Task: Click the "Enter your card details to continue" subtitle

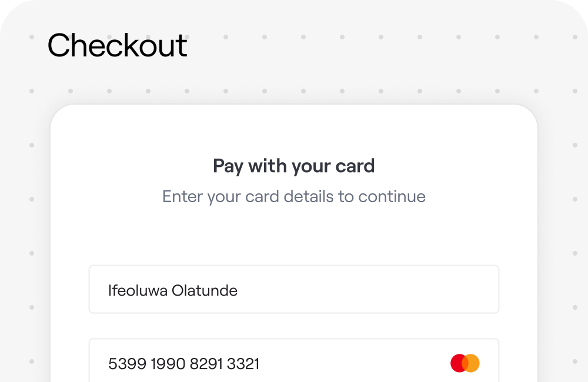Action: 293,197
